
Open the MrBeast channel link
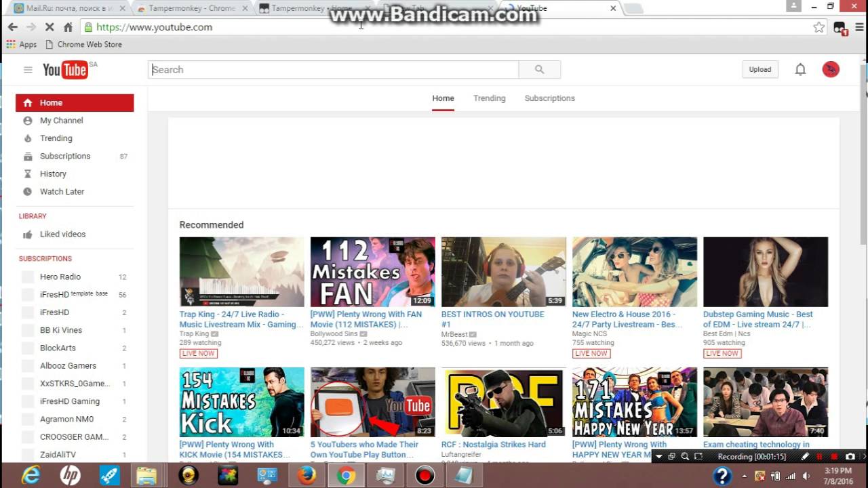pos(455,334)
